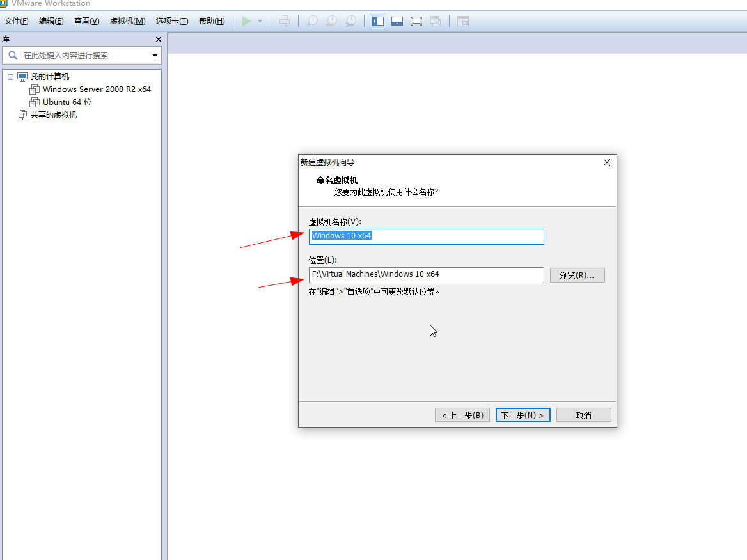Select Windows Server 2008 R2 x64 VM

click(97, 89)
